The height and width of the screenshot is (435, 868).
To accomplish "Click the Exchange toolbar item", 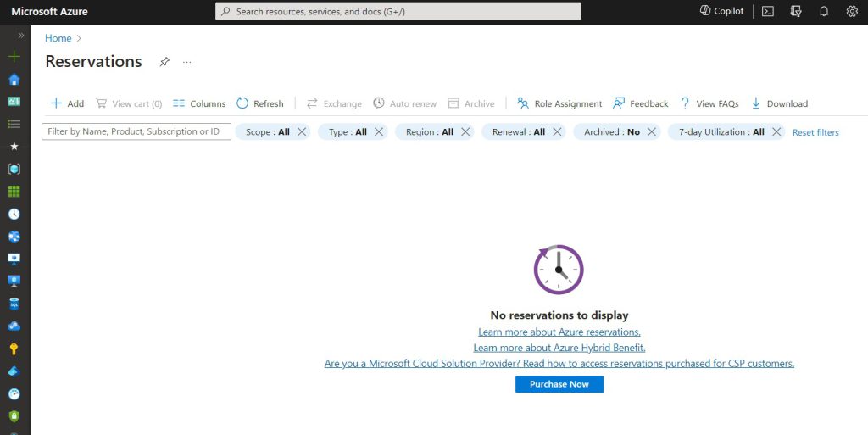I will click(334, 103).
